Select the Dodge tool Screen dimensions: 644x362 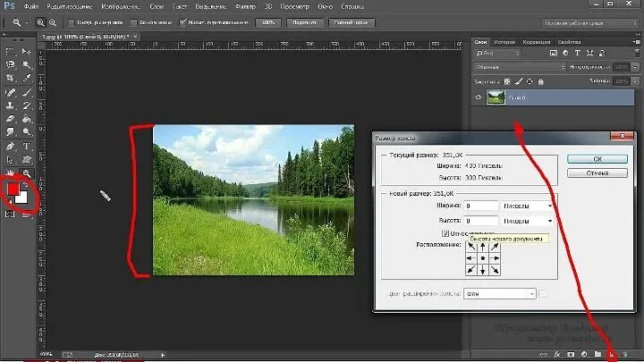[27, 132]
